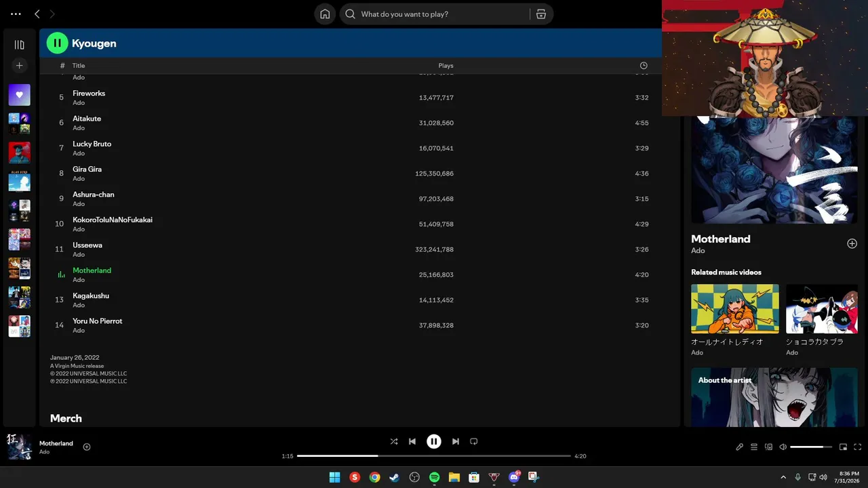
Task: Open the ショコラカタブラ music video thumbnail
Action: [822, 309]
